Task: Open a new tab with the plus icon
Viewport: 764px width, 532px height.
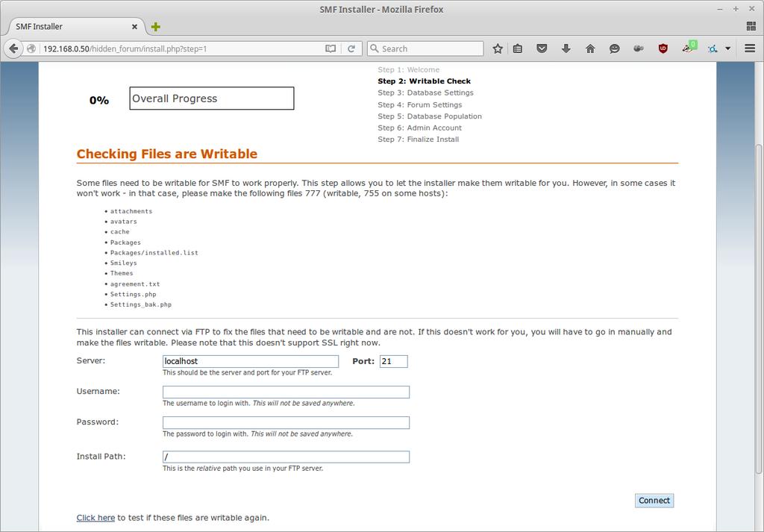Action: tap(155, 27)
